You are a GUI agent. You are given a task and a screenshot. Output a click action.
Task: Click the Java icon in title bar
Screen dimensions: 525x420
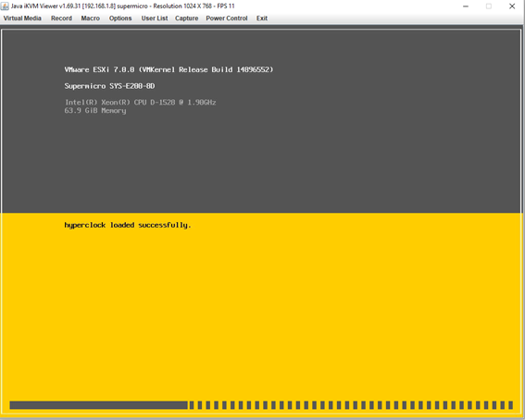click(5, 6)
